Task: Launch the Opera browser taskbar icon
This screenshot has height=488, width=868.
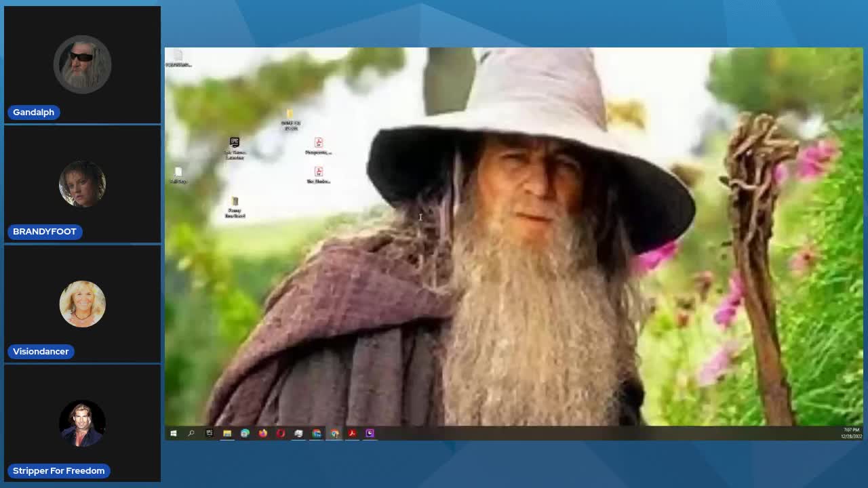Action: point(281,433)
